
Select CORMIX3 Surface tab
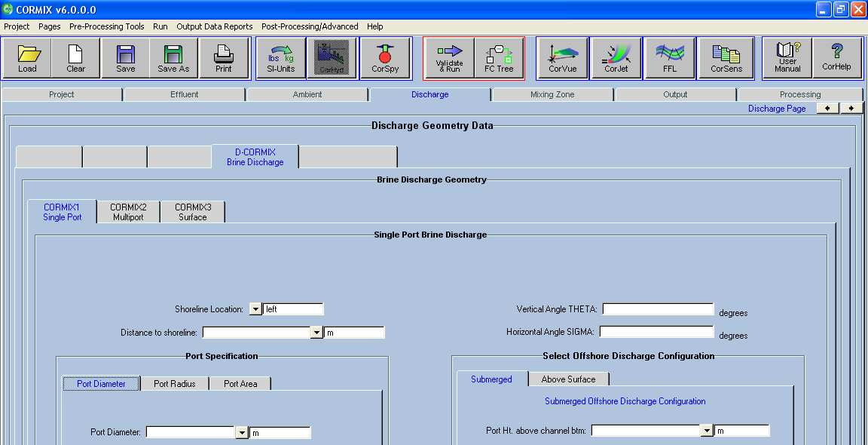[x=193, y=212]
